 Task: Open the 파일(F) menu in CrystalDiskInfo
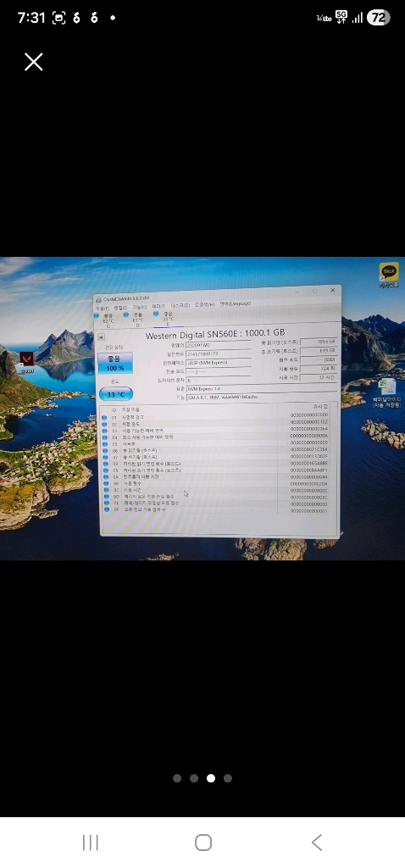(x=103, y=308)
